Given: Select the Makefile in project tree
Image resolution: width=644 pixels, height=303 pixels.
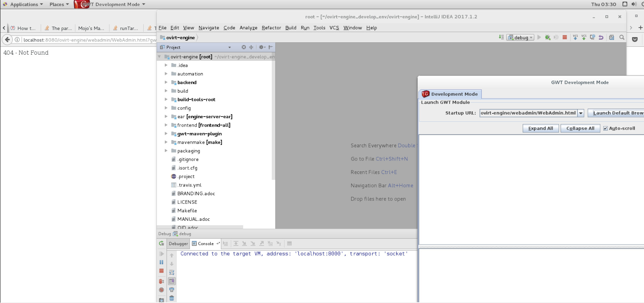Looking at the screenshot, I should click(x=187, y=211).
